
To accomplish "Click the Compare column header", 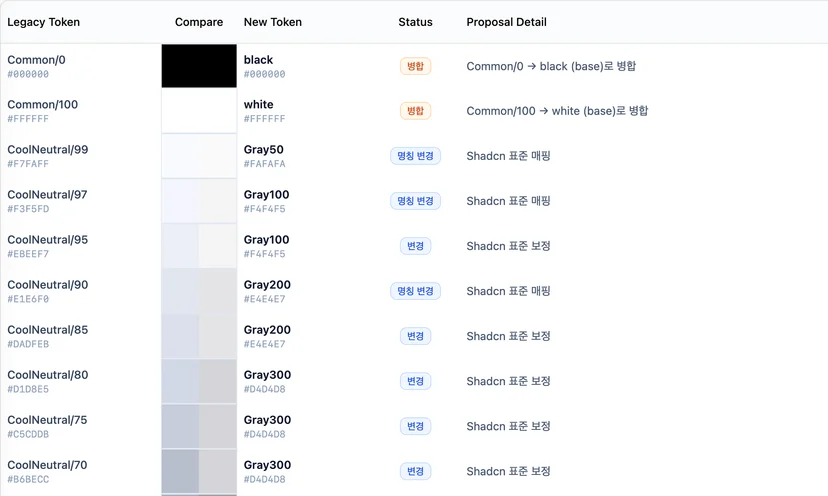I will tap(199, 22).
